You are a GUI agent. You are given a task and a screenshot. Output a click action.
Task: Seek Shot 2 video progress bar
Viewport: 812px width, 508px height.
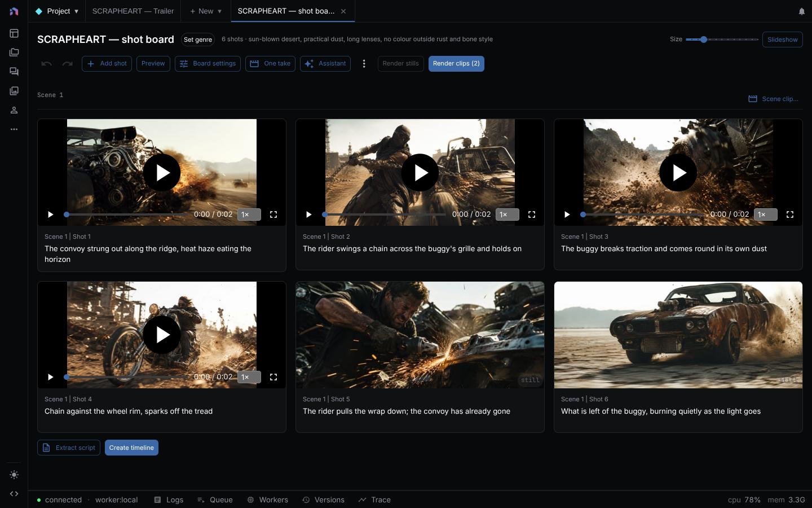coord(385,214)
